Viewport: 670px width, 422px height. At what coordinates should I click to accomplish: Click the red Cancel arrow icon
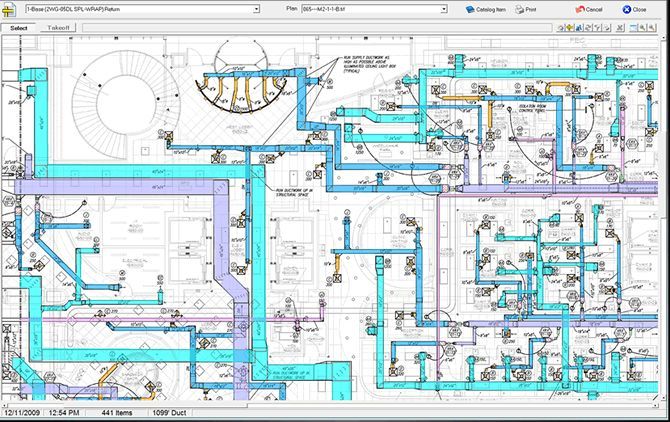click(x=580, y=9)
